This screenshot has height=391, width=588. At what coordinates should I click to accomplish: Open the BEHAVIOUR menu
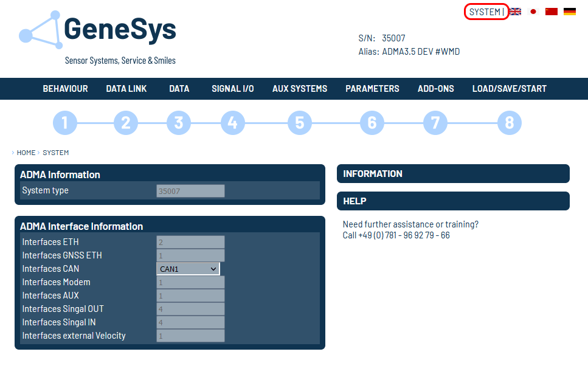pos(65,89)
